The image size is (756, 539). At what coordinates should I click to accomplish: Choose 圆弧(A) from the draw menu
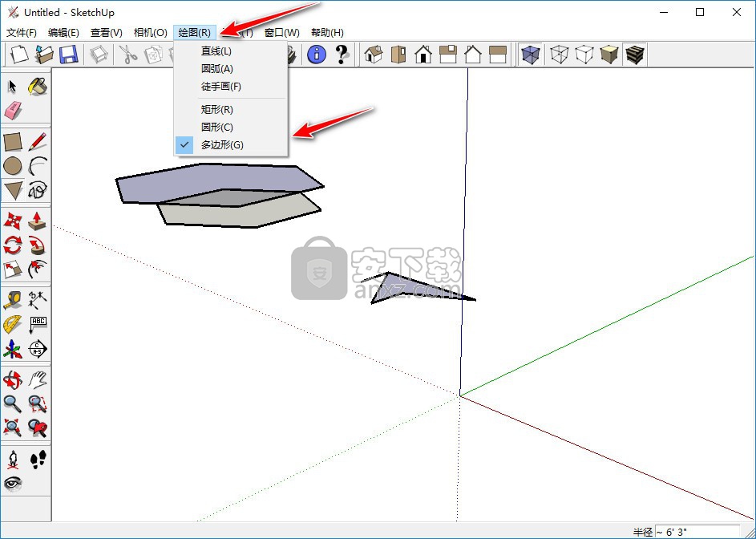[x=231, y=69]
